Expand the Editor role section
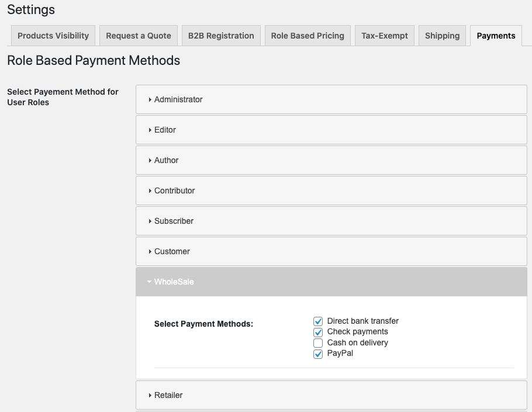 coord(166,130)
